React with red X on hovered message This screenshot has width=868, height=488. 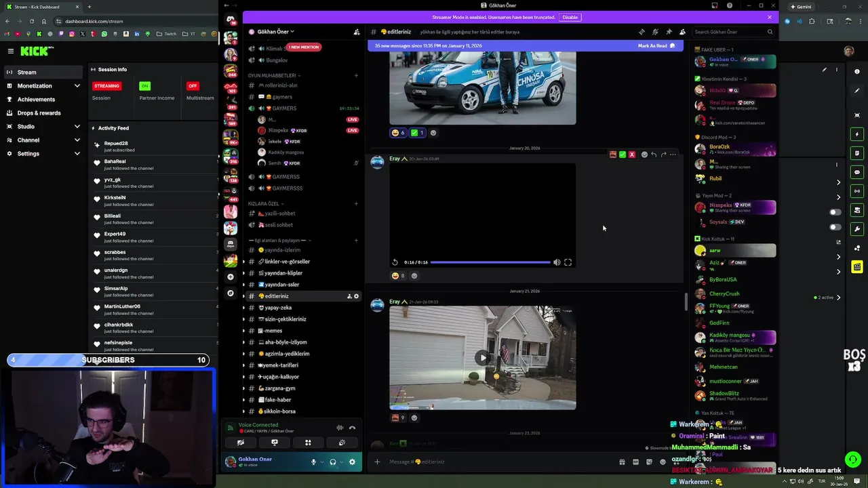coord(632,155)
